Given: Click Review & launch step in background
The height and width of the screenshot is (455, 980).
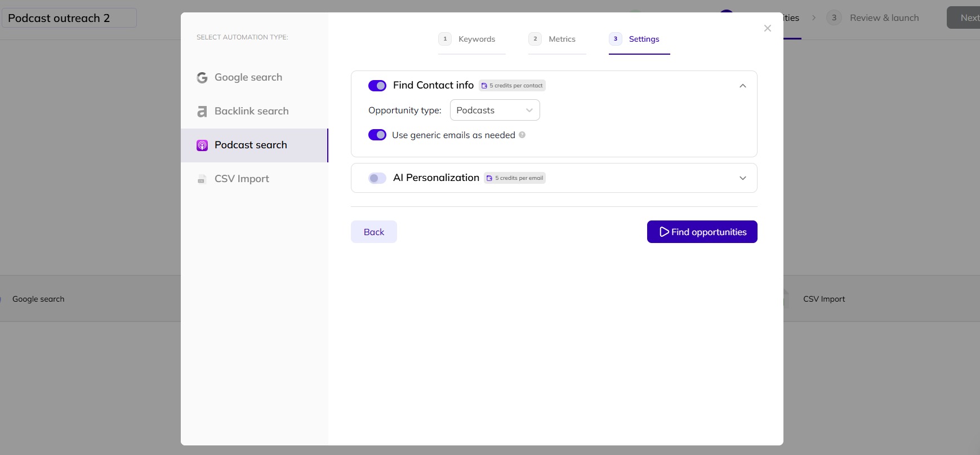Looking at the screenshot, I should [x=884, y=18].
